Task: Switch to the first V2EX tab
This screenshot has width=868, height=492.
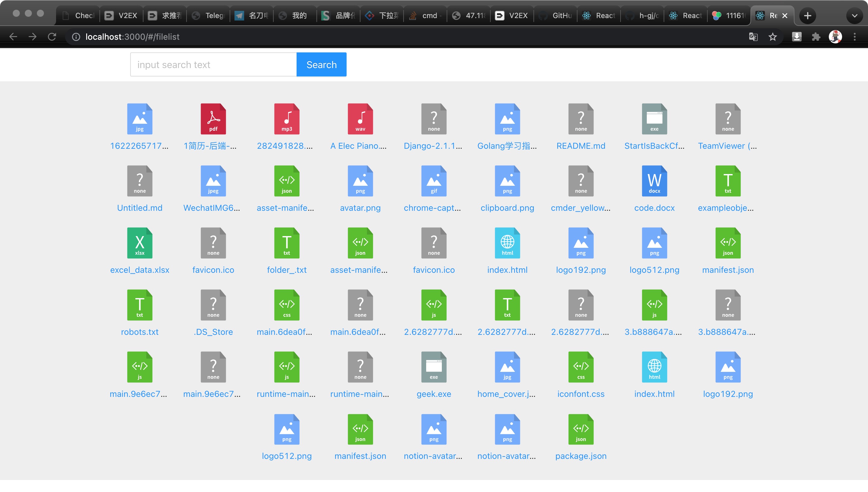Action: click(121, 16)
